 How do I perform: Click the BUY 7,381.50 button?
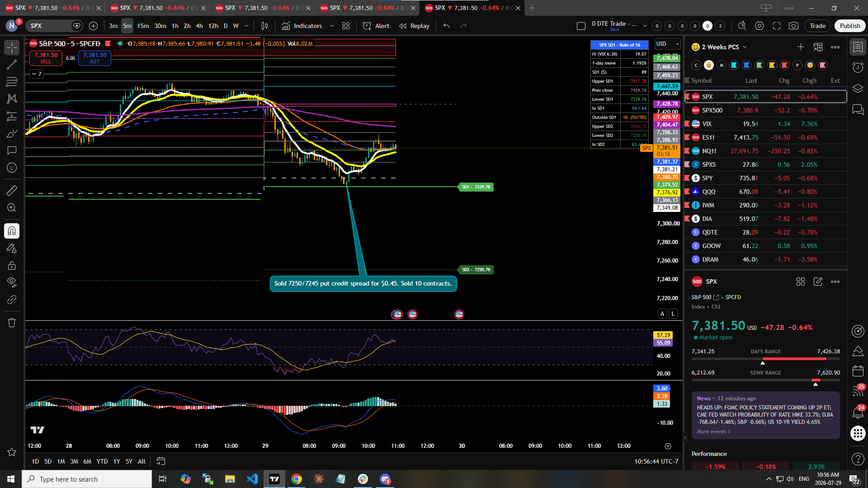point(94,58)
